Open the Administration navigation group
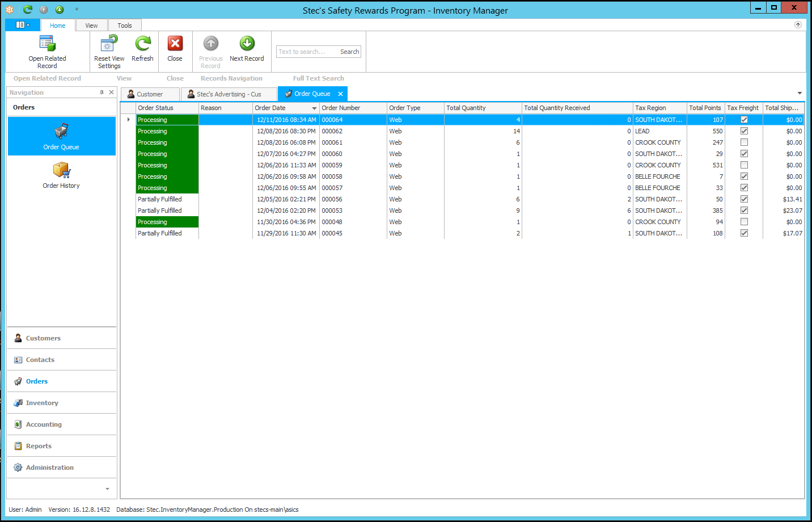812x522 pixels. [x=62, y=468]
